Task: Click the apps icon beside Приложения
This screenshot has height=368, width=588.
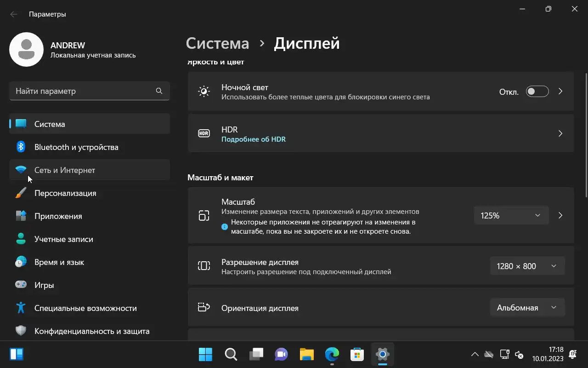Action: click(x=21, y=216)
